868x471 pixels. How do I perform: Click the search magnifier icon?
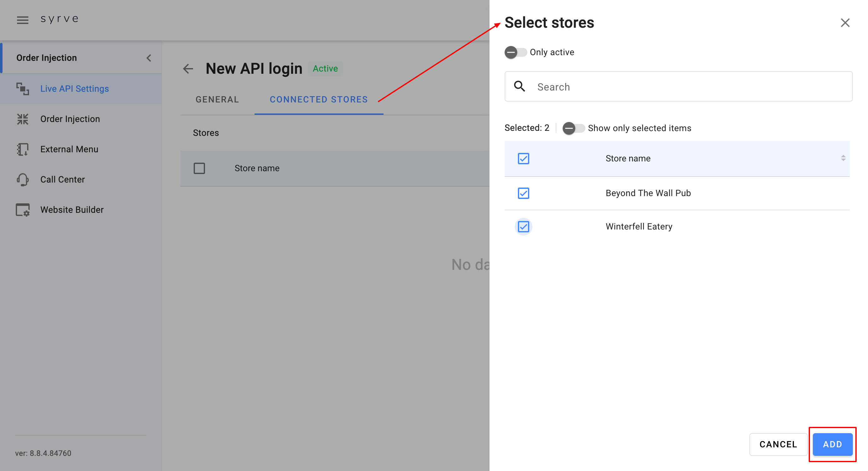(519, 87)
